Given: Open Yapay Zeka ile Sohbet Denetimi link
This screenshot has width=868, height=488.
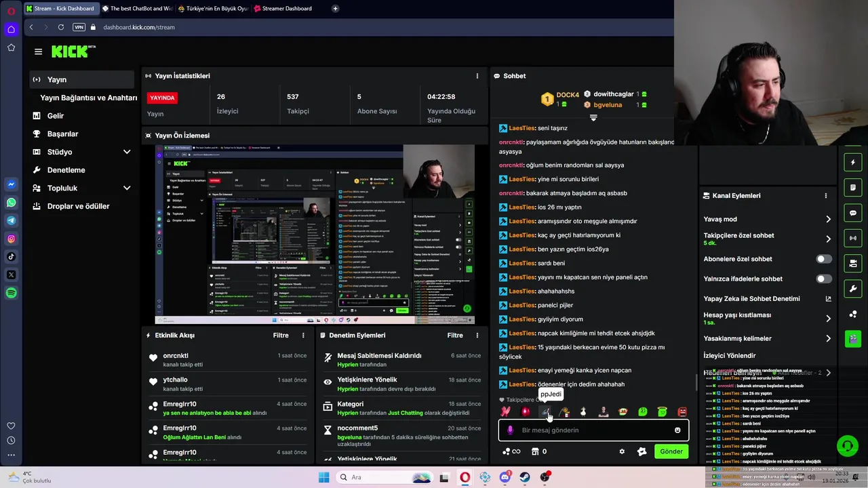Looking at the screenshot, I should click(767, 299).
